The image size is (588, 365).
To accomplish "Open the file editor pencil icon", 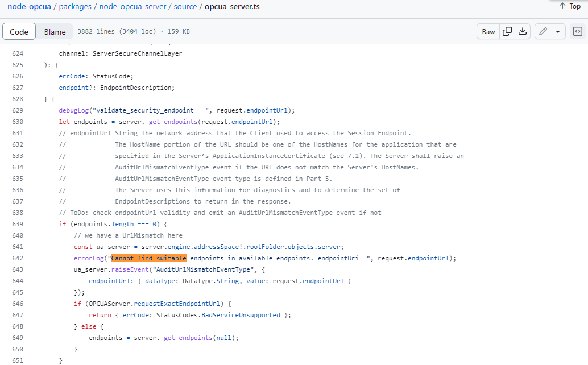I will (x=542, y=31).
